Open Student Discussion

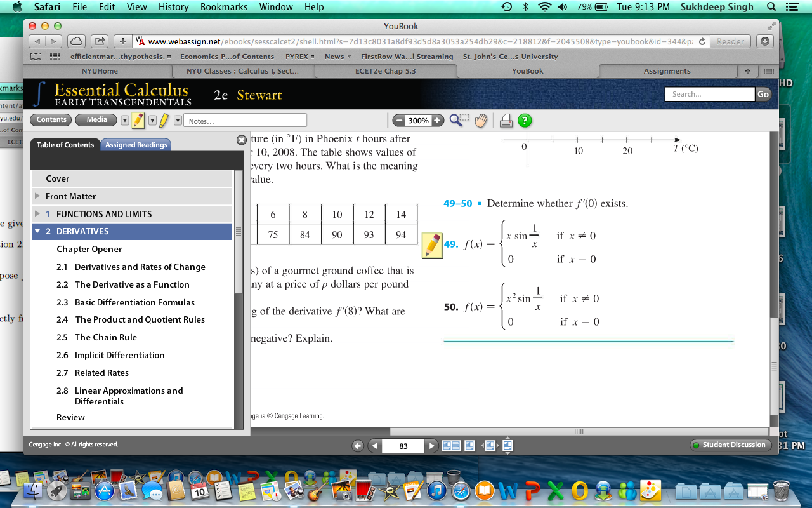pos(731,445)
